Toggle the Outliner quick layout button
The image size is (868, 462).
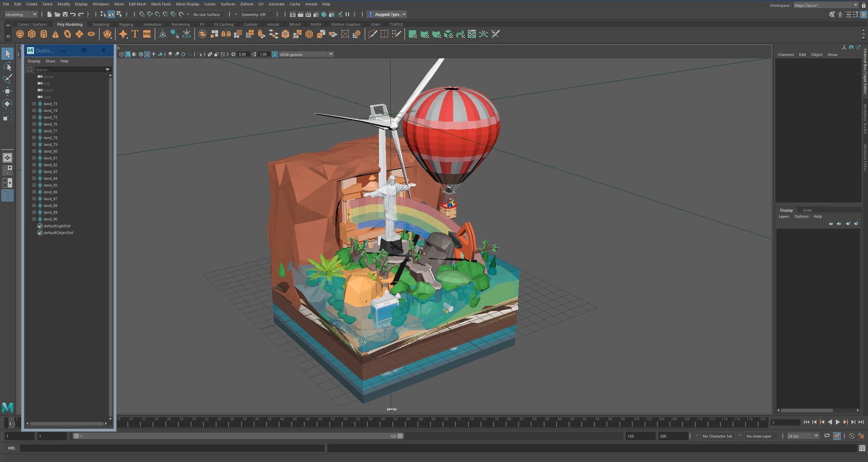[7, 195]
